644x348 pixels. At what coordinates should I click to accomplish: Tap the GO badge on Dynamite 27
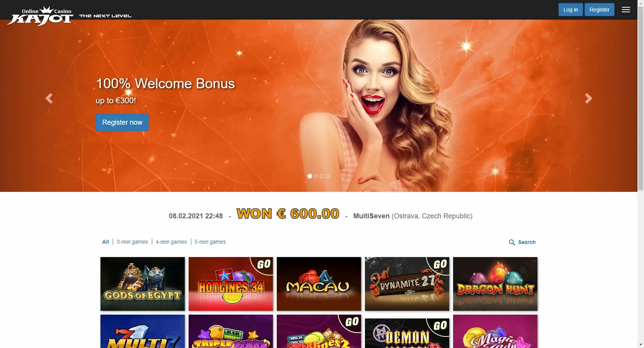click(x=440, y=264)
